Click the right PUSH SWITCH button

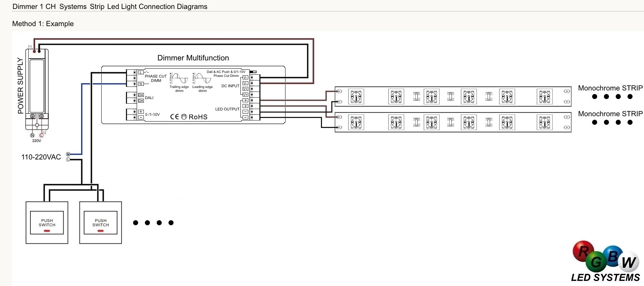tap(101, 223)
